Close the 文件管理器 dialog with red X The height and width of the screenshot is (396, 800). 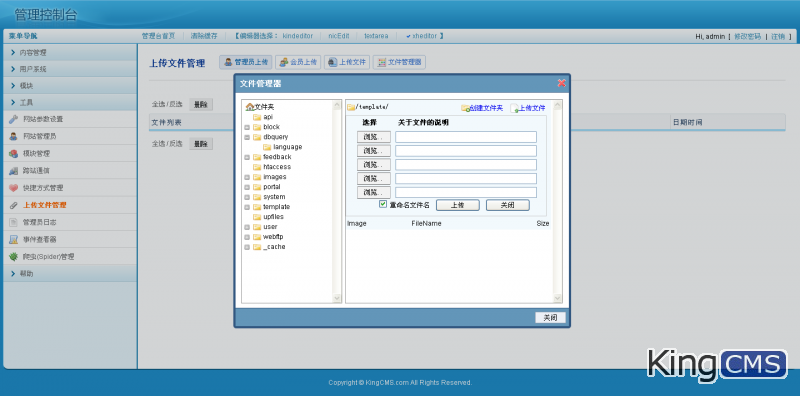click(561, 83)
